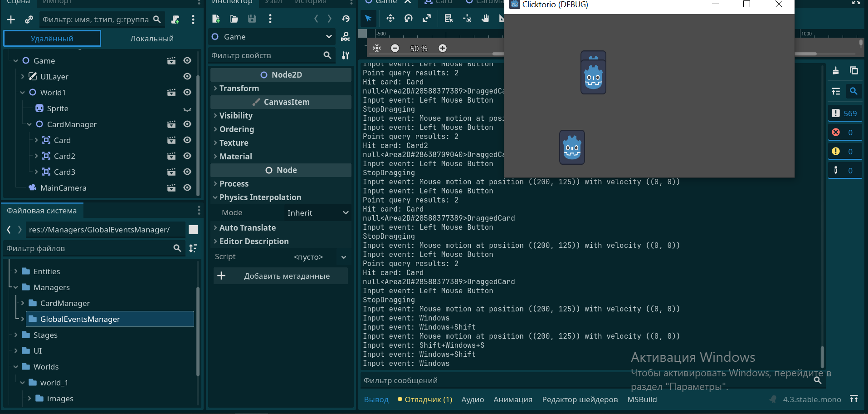
Task: Open the Game object selector dropdown
Action: click(272, 37)
